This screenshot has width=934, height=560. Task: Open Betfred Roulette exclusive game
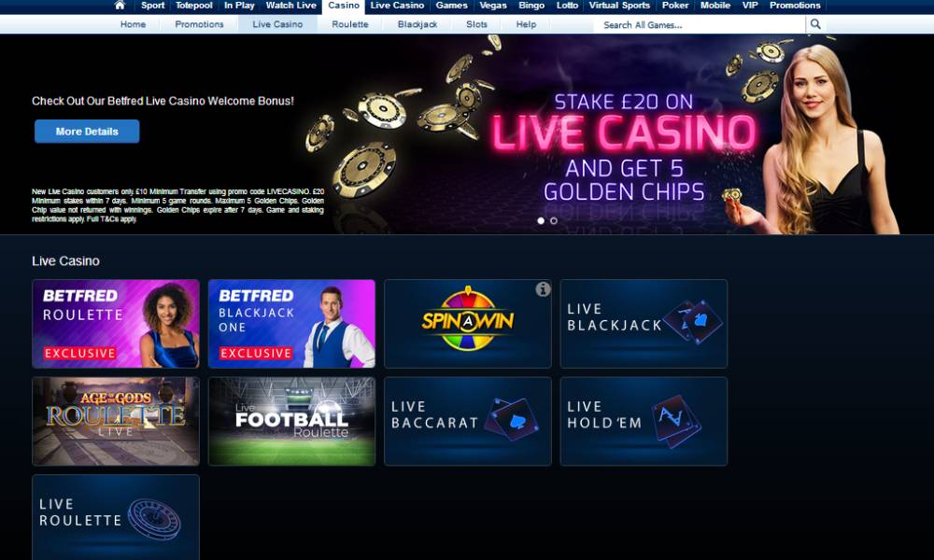pyautogui.click(x=116, y=324)
